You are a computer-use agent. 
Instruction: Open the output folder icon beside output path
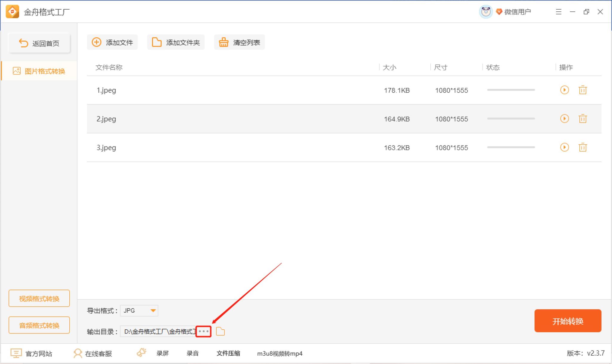click(221, 332)
